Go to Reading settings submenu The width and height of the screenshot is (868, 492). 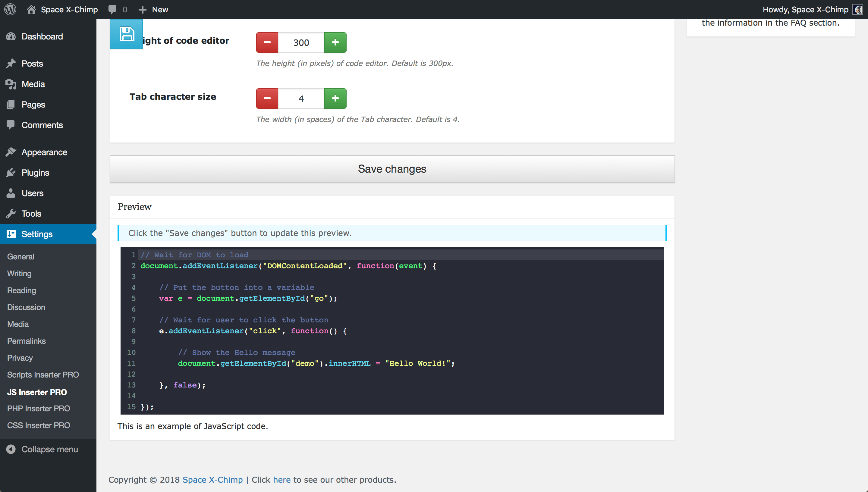[x=22, y=290]
